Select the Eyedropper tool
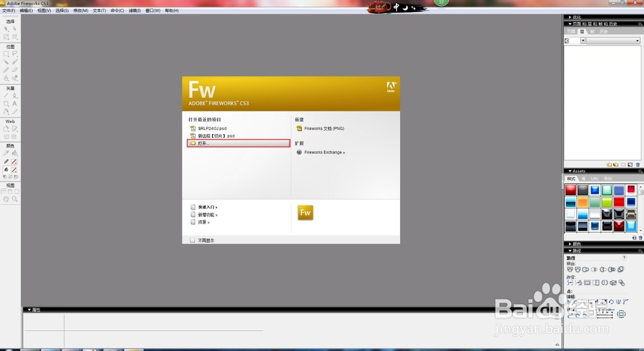The height and width of the screenshot is (351, 644). pyautogui.click(x=6, y=153)
